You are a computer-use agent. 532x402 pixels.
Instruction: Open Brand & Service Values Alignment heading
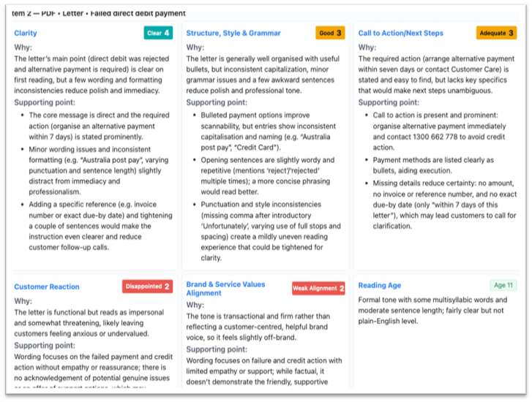[225, 289]
